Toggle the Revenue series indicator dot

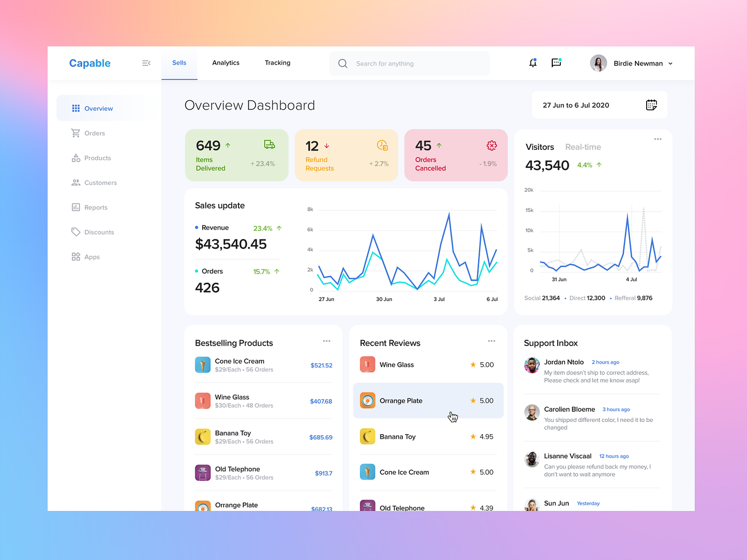(197, 227)
